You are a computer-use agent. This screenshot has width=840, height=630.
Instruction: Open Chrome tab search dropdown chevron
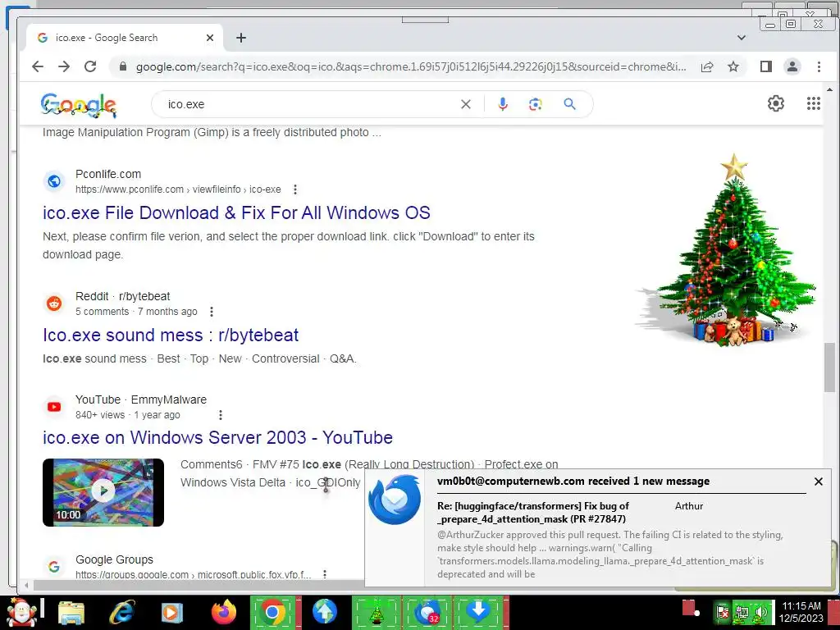tap(741, 38)
